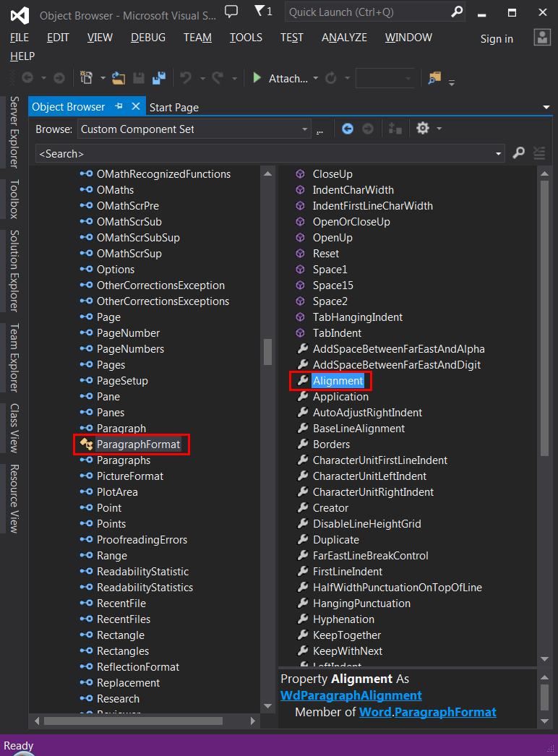Click the Undo toolbar icon
This screenshot has width=558, height=756.
(x=186, y=77)
